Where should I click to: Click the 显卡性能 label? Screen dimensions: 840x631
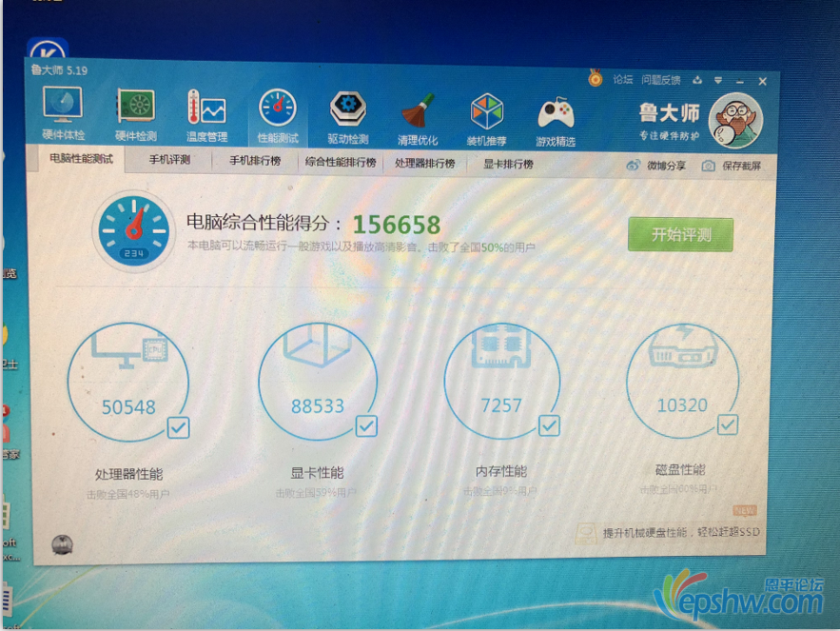tap(317, 473)
